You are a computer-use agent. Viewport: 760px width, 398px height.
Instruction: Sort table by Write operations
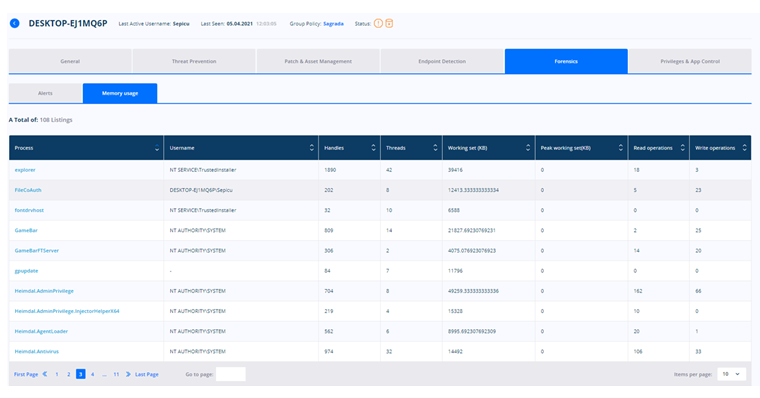(x=744, y=148)
